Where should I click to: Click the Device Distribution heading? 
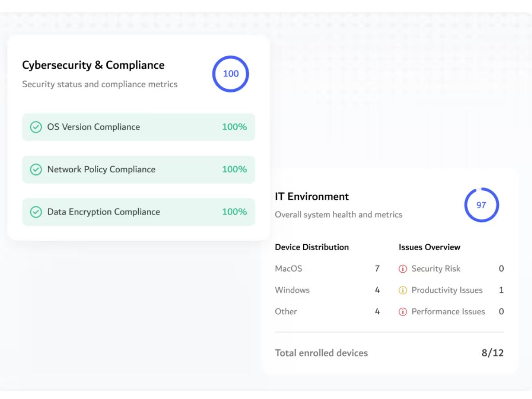coord(312,247)
